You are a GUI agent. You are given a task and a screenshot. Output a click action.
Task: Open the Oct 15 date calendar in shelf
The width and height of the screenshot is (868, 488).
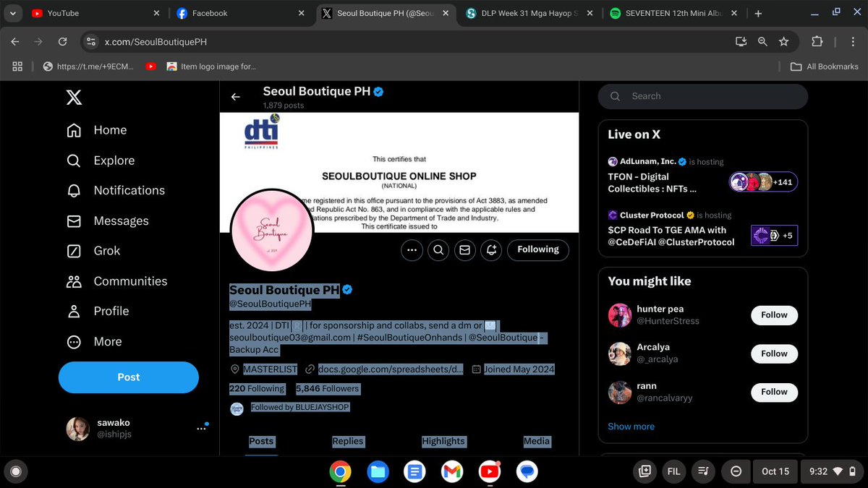pos(775,471)
